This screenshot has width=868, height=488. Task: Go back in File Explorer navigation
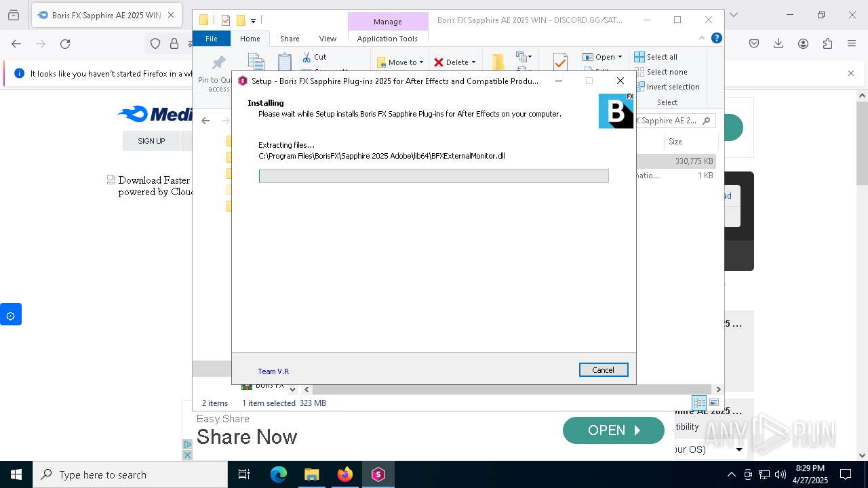[205, 121]
